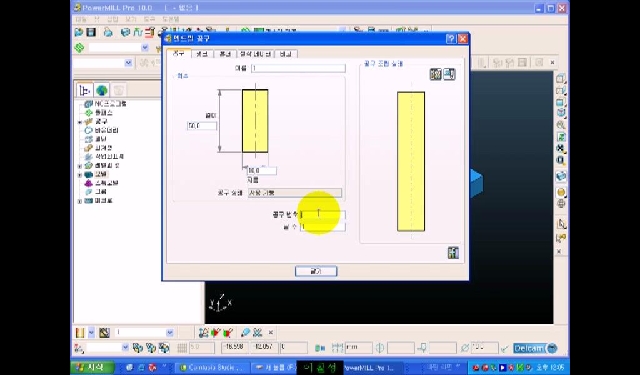Click the tool name input field
The image size is (640, 375).
298,68
